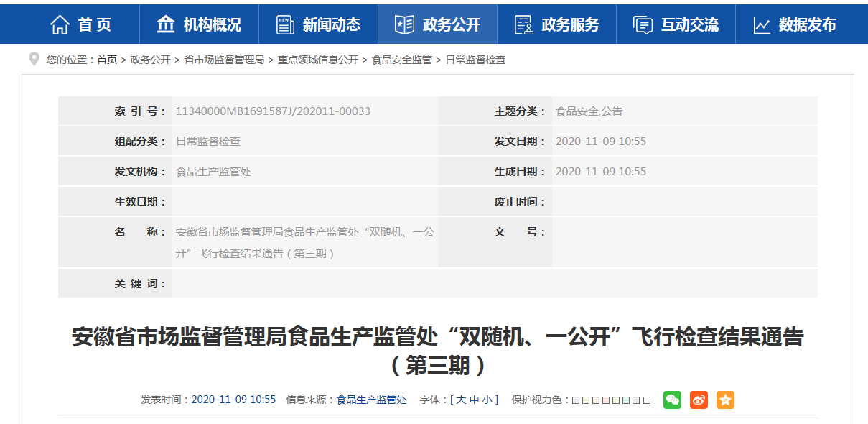Click the orange star favorites icon
Image resolution: width=868 pixels, height=424 pixels.
pyautogui.click(x=725, y=400)
